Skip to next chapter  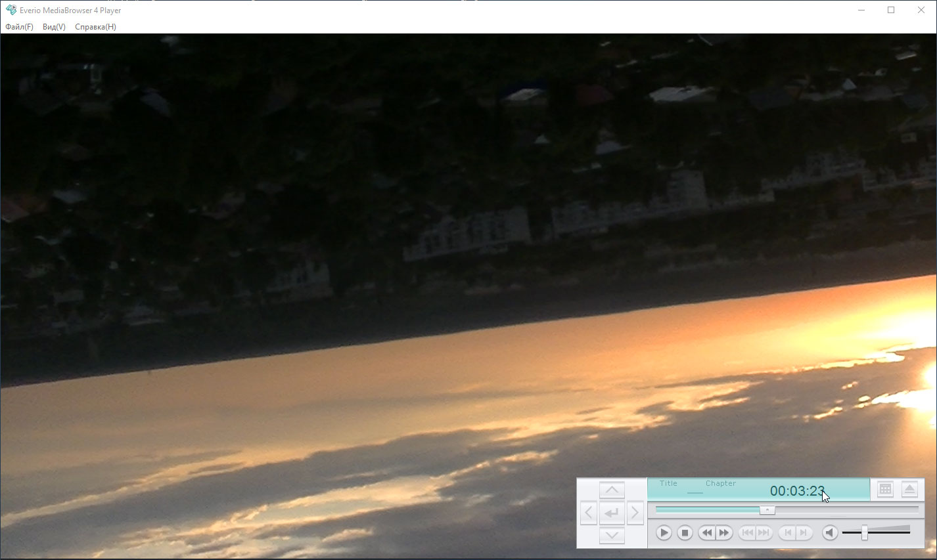(x=764, y=533)
